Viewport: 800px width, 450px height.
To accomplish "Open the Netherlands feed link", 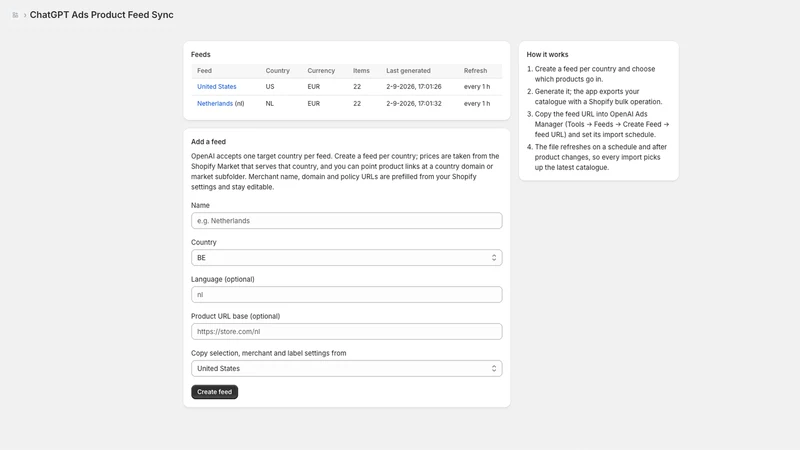I will 215,104.
